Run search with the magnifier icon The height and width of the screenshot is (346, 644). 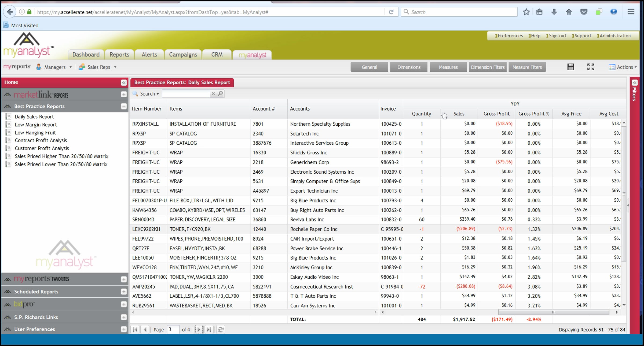coord(220,93)
